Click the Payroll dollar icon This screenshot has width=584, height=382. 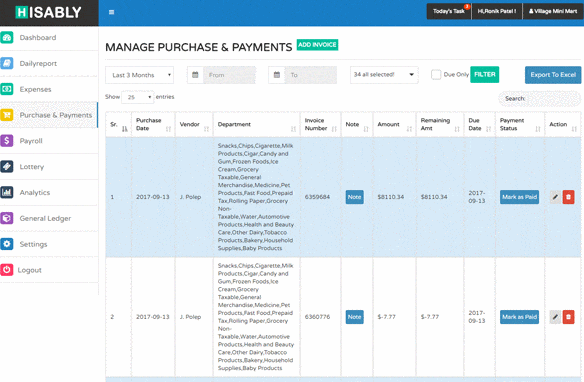7,141
